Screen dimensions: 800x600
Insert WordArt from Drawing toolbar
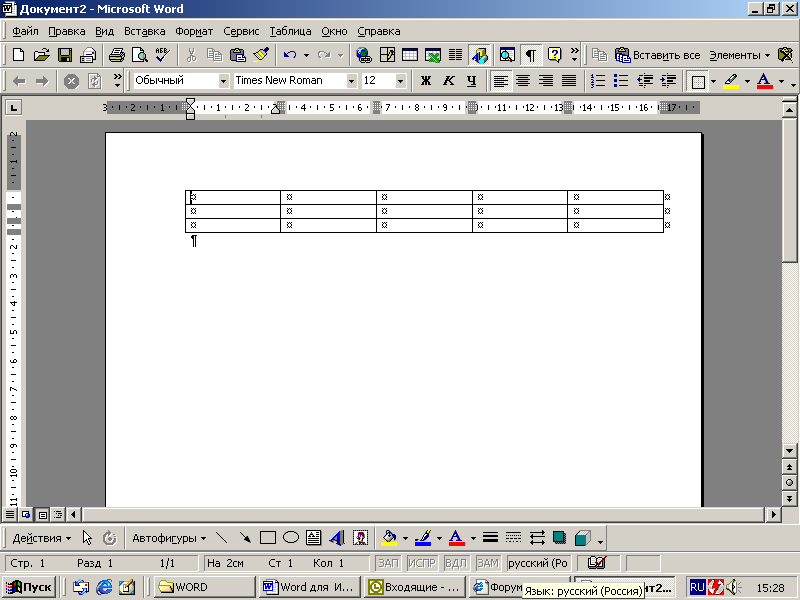337,538
